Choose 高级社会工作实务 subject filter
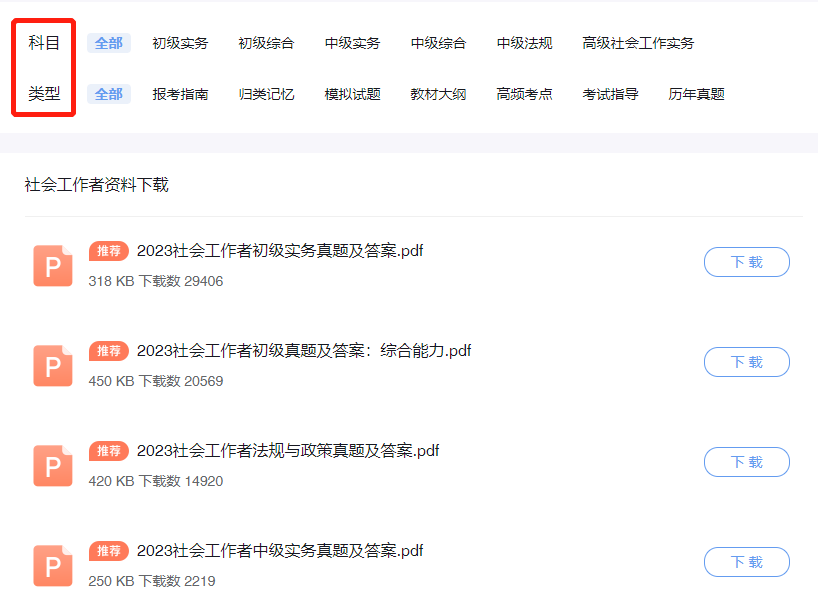Viewport: 818px width, 611px height. (638, 43)
